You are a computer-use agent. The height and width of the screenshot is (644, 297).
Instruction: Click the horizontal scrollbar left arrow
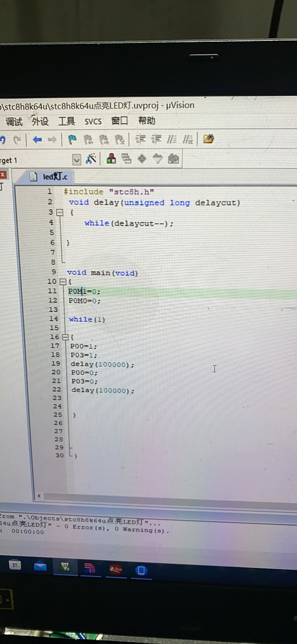[39, 496]
